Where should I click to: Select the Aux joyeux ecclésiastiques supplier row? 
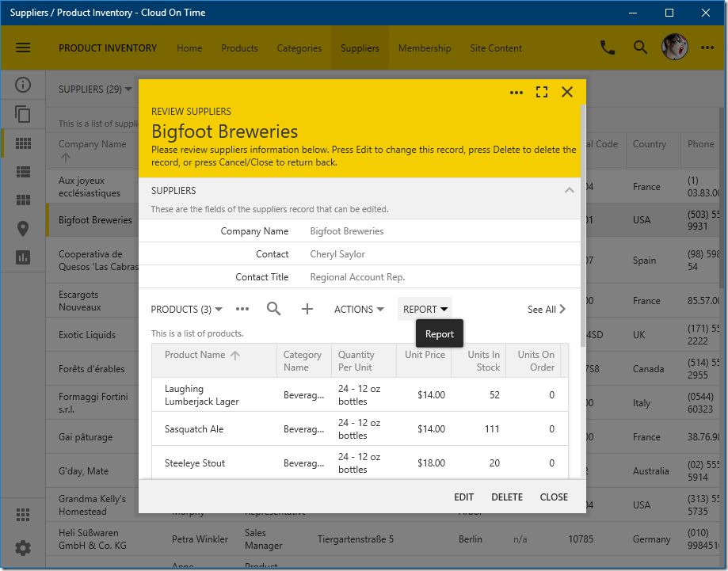coord(93,187)
